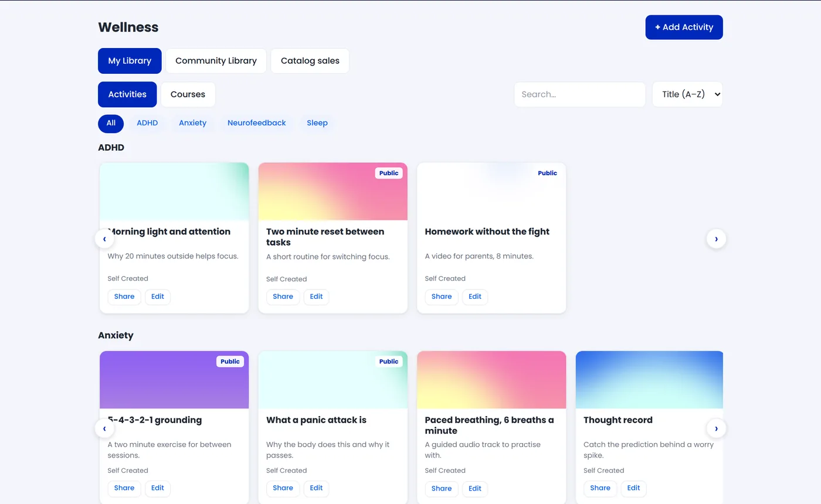Select the My Library tab
The width and height of the screenshot is (821, 504).
point(130,61)
